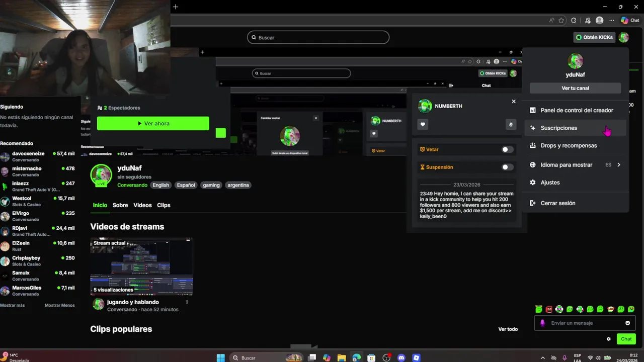Click the green Ver ahora button
This screenshot has width=644, height=362.
(x=153, y=123)
